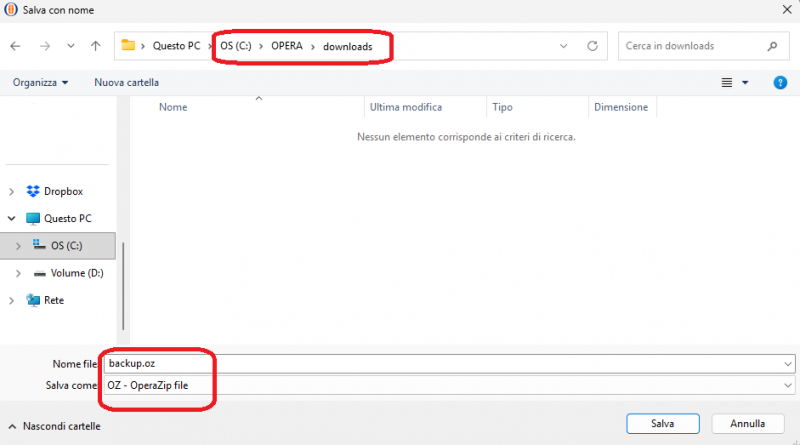Click the back navigation arrow

[x=16, y=46]
